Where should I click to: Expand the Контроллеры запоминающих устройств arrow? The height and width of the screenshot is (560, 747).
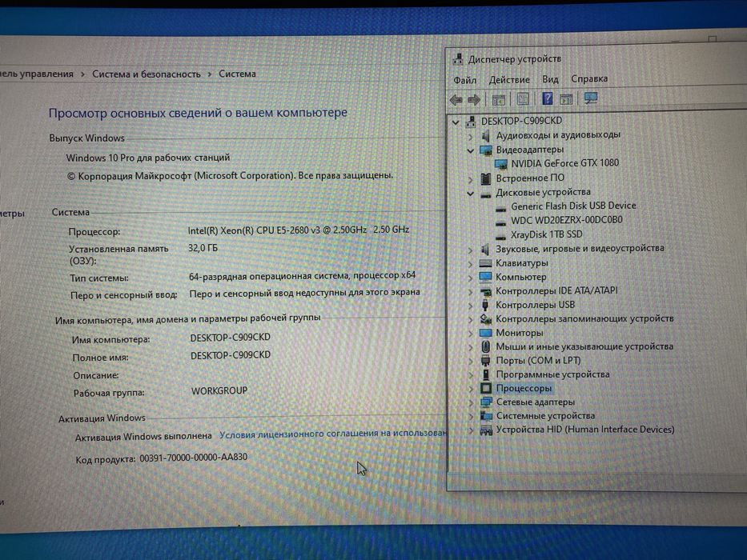pos(471,319)
